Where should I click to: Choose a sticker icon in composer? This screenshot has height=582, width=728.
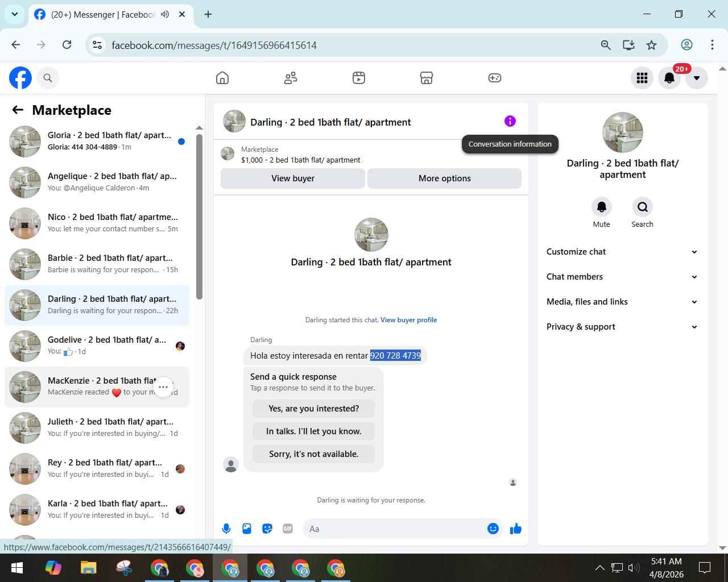click(x=267, y=529)
